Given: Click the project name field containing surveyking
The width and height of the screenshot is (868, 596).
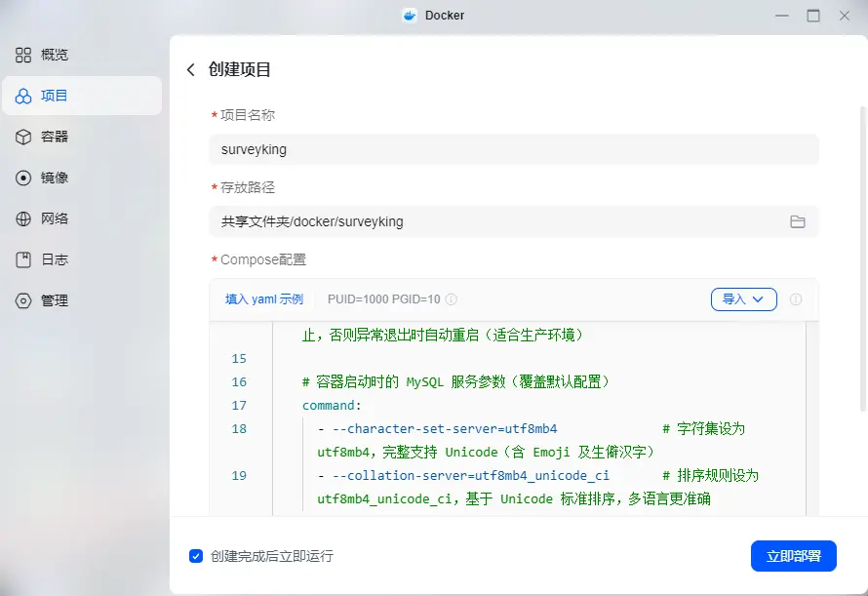Looking at the screenshot, I should coord(514,149).
